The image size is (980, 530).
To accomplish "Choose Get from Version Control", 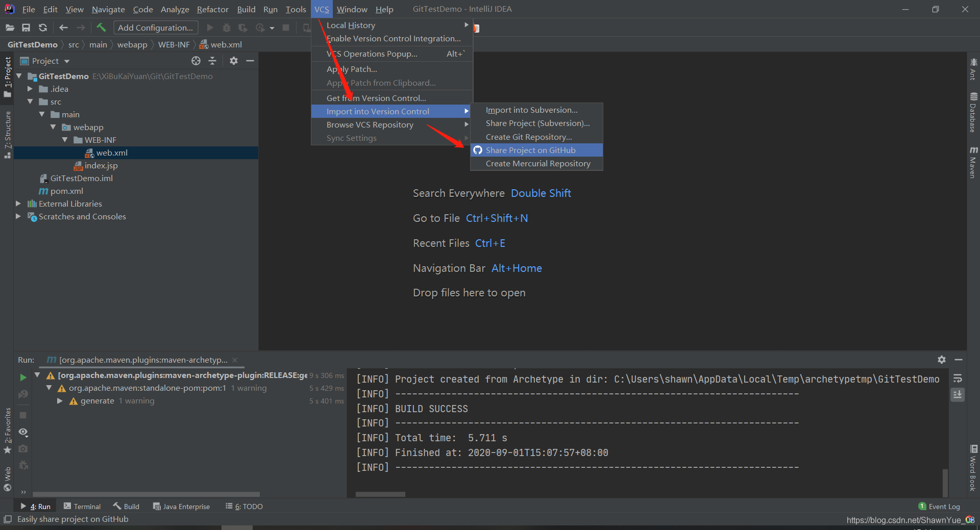I will 392,98.
